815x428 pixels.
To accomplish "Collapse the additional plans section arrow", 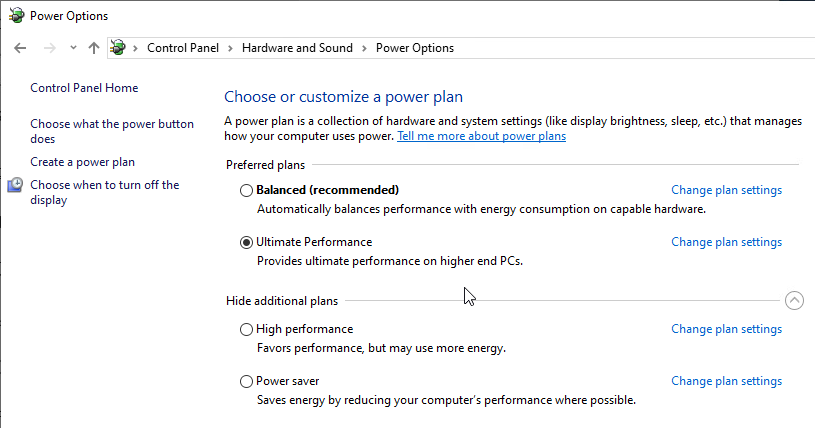I will (794, 301).
